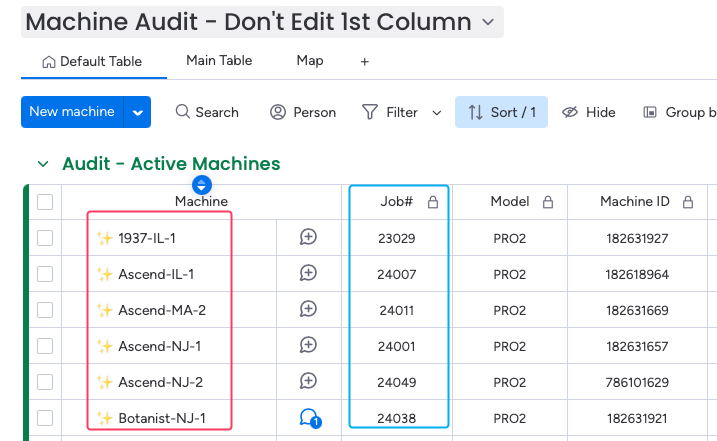The height and width of the screenshot is (441, 717).
Task: Add an update to 1937-IL-1
Action: (309, 238)
